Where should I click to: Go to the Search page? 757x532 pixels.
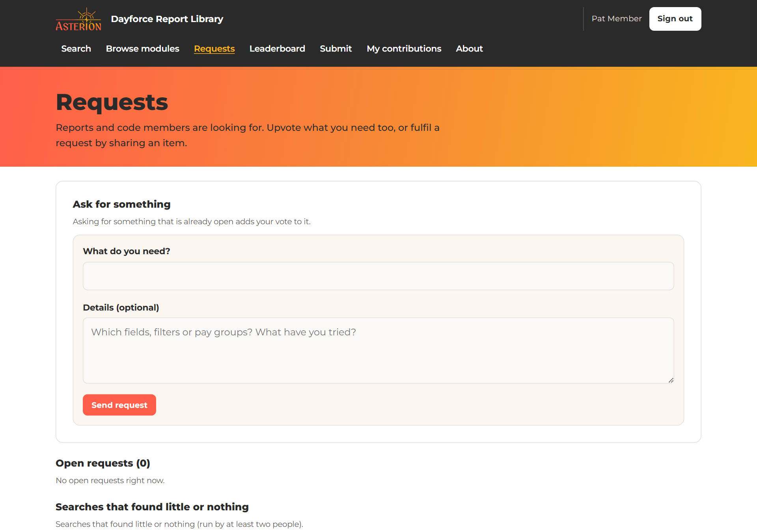click(x=76, y=48)
